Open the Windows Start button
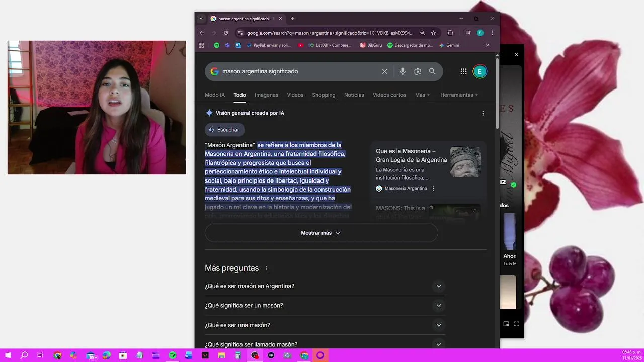Viewport: 644px width, 362px height. [8, 355]
